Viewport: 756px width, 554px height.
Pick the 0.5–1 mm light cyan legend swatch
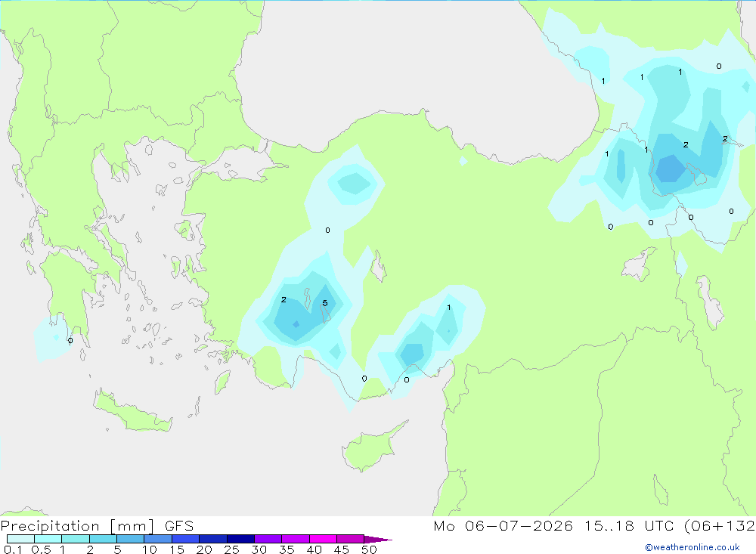(x=48, y=539)
